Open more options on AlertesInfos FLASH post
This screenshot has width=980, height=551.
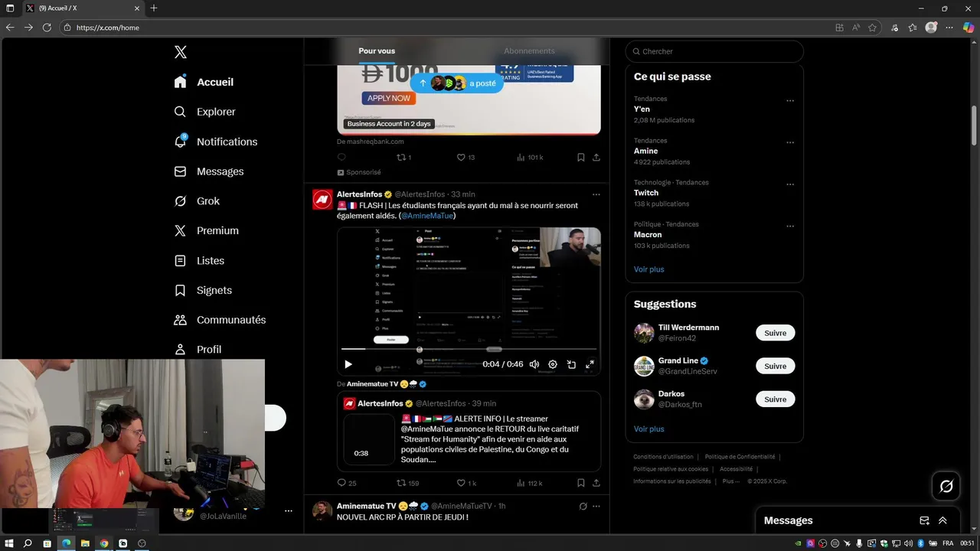click(596, 194)
